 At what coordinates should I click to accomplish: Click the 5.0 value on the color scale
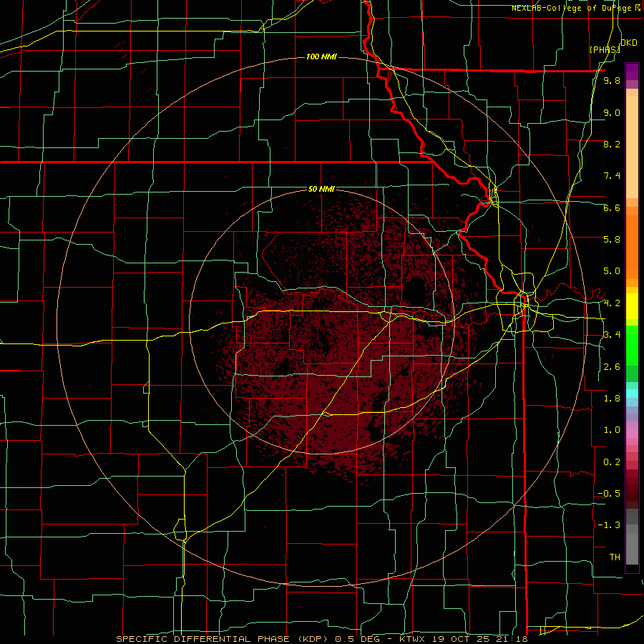(612, 271)
